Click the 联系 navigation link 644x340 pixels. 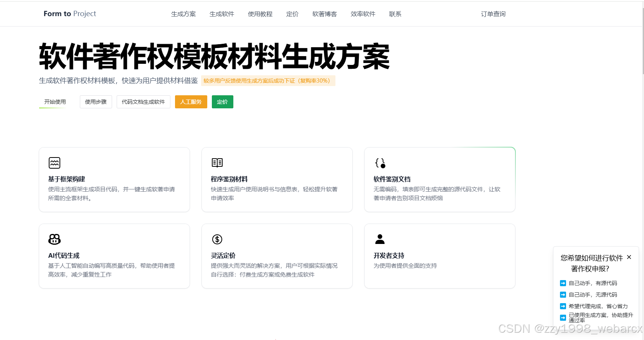click(x=395, y=14)
